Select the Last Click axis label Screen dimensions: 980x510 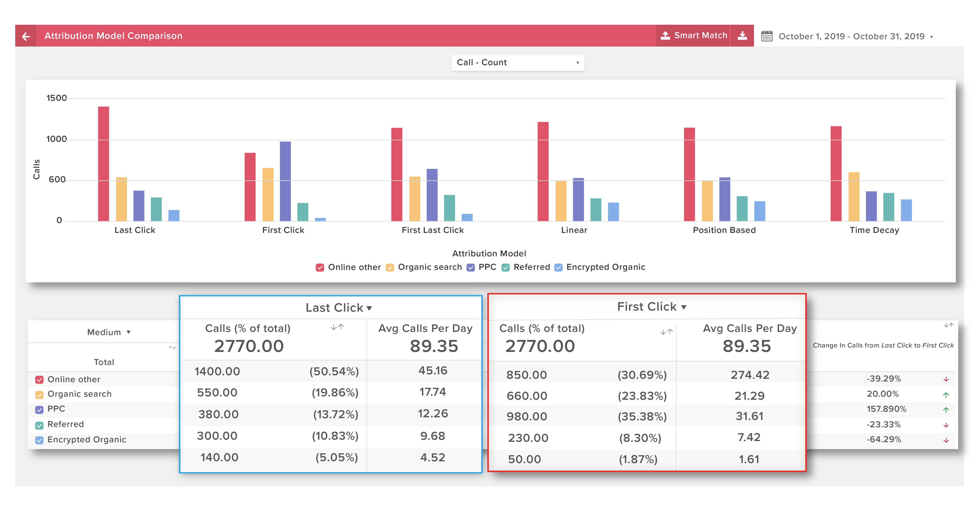[135, 230]
